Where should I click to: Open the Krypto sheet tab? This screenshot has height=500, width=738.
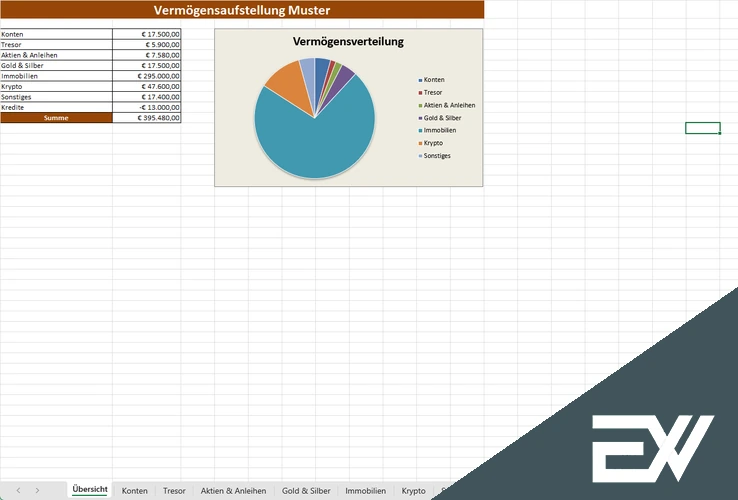point(413,491)
